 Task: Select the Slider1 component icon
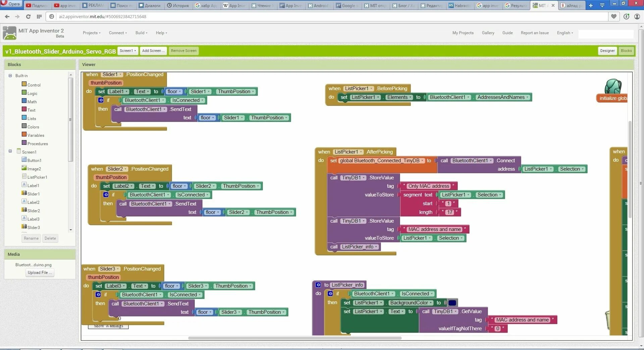pos(24,193)
